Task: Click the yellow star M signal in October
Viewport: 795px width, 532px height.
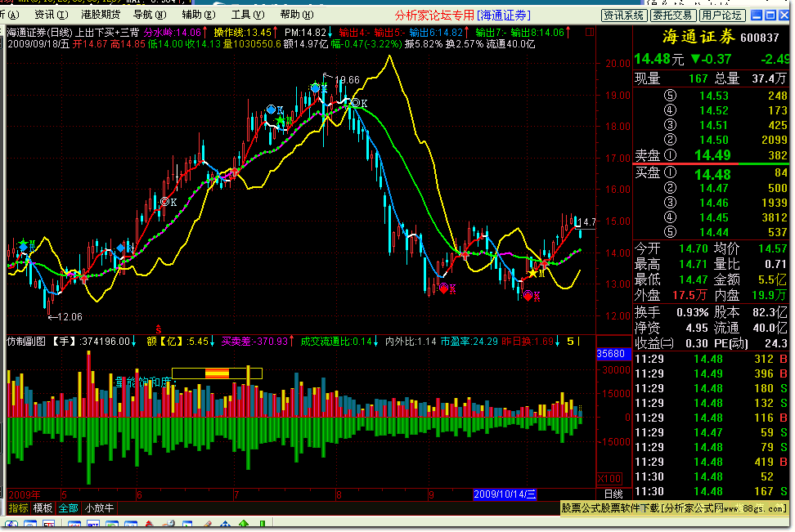Action: [532, 274]
